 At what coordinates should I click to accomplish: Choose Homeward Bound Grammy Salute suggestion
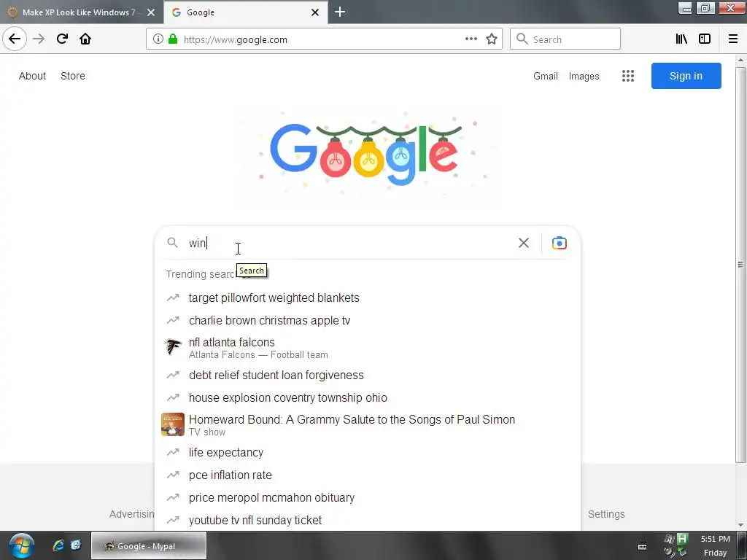(368, 425)
